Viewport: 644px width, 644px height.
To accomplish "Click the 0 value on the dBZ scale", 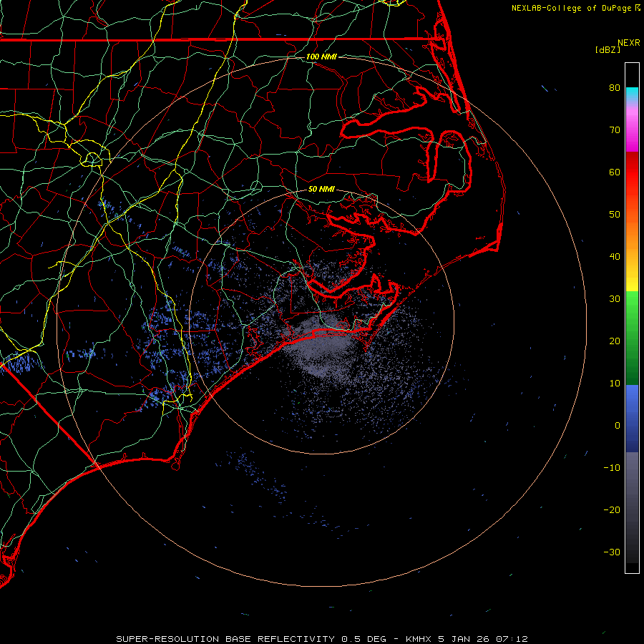I will pyautogui.click(x=618, y=426).
